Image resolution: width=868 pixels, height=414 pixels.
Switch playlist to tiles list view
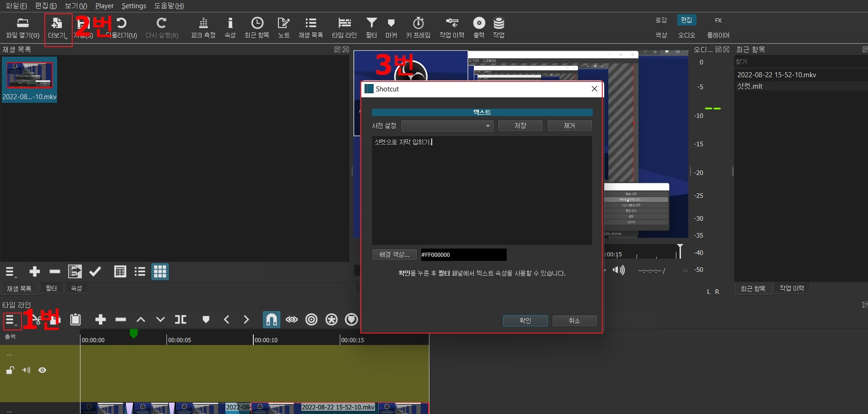[x=140, y=272]
